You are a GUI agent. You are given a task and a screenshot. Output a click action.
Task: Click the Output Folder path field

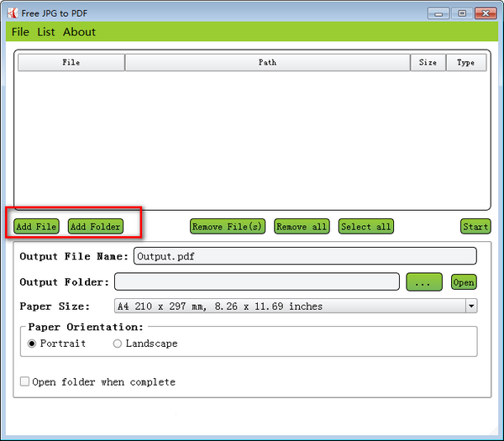click(257, 282)
